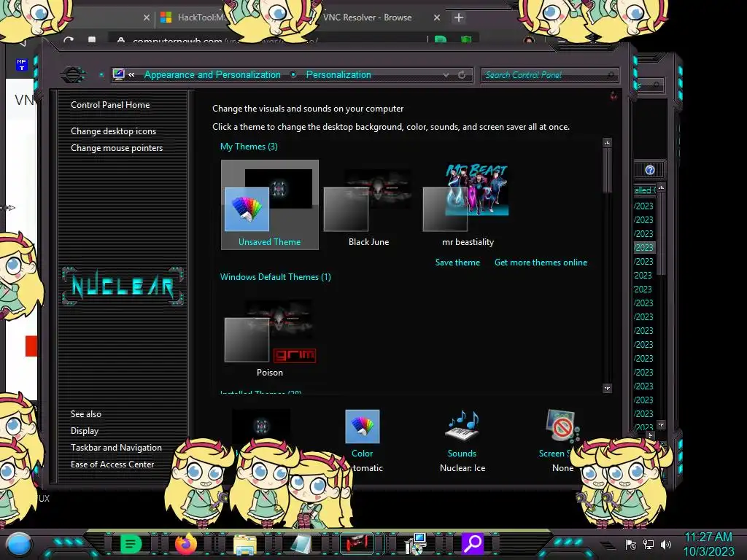Open Change desktop icons
Screen dimensions: 747x560
113,131
